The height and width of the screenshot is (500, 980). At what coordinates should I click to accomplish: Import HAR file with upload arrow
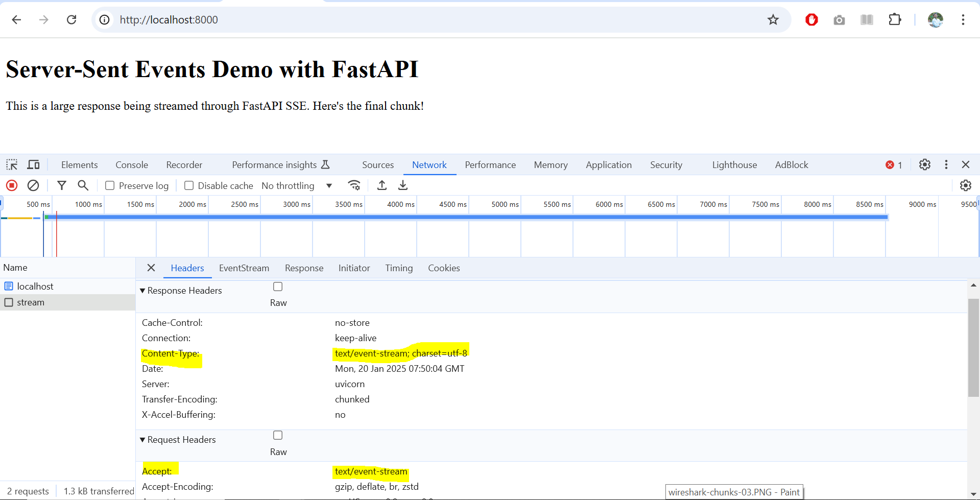coord(382,185)
